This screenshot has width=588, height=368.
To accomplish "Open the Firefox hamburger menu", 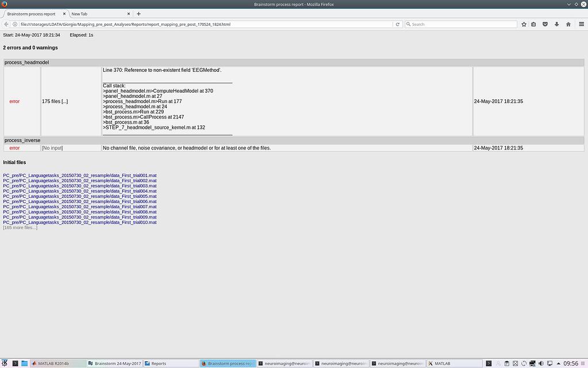I will tap(582, 24).
